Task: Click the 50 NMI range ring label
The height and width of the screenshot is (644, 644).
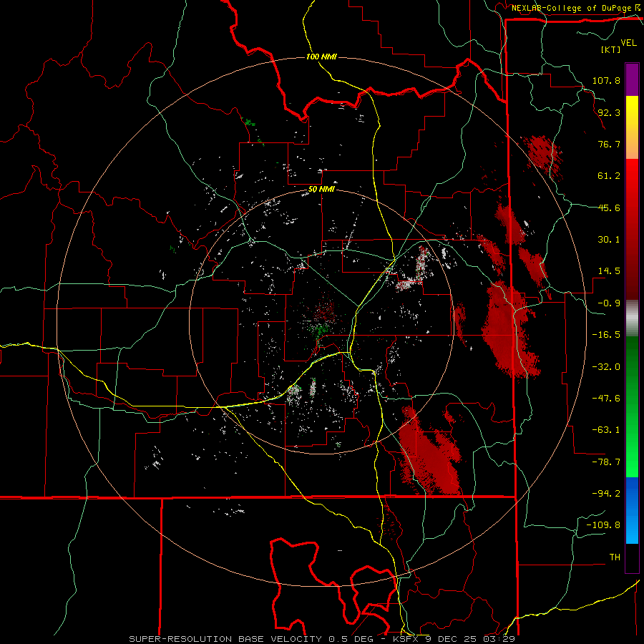Action: click(x=321, y=190)
